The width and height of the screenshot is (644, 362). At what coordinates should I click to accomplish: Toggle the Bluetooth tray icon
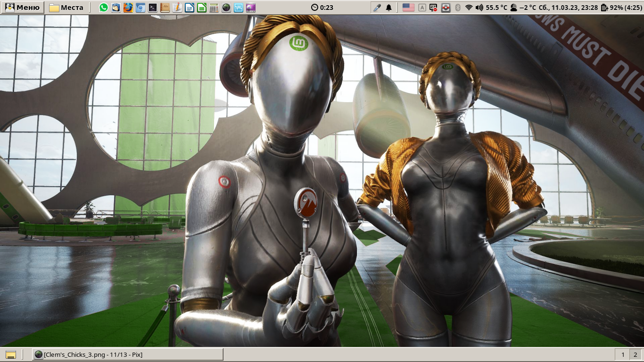[457, 8]
